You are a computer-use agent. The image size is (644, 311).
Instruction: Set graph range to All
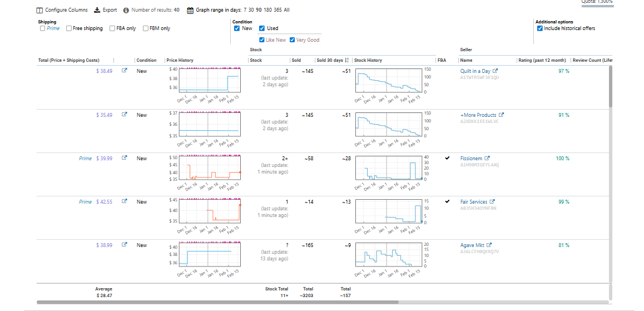click(286, 10)
